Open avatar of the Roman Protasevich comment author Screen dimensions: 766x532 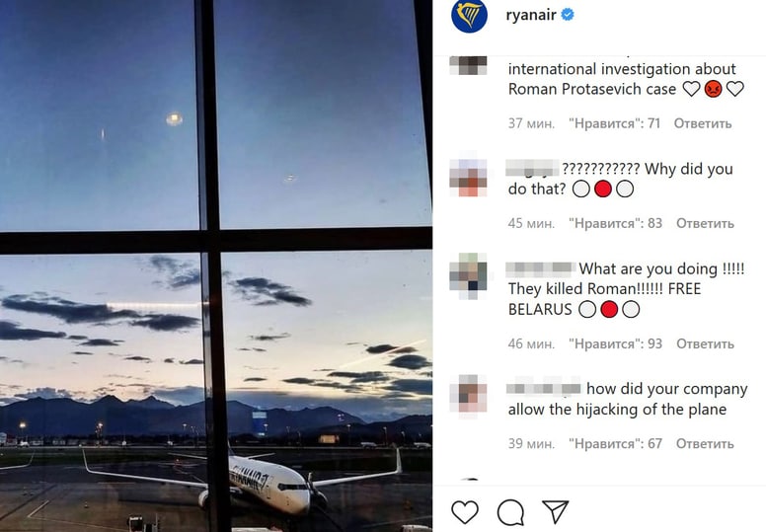point(468,65)
